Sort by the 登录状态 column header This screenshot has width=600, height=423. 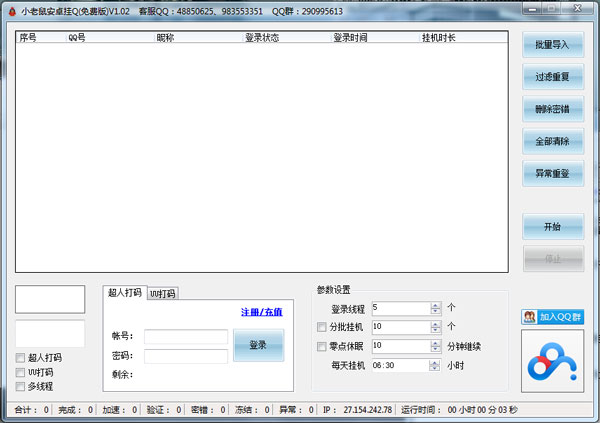pyautogui.click(x=262, y=37)
